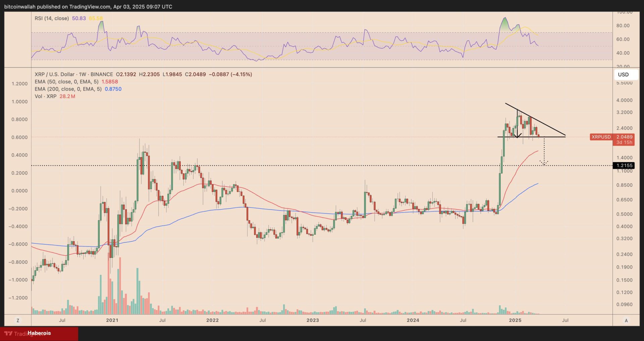
Task: Click the 0.5000 price scale label
Action: [625, 214]
